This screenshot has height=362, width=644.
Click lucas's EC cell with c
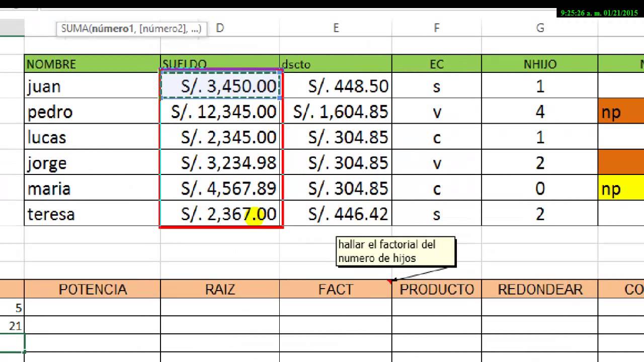click(437, 137)
